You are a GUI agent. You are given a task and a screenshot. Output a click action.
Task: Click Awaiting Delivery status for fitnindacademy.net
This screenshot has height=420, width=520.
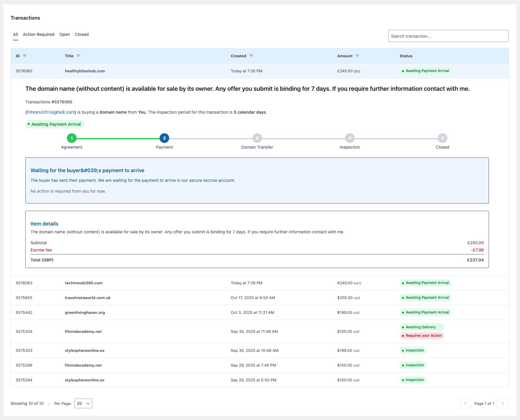pyautogui.click(x=421, y=327)
